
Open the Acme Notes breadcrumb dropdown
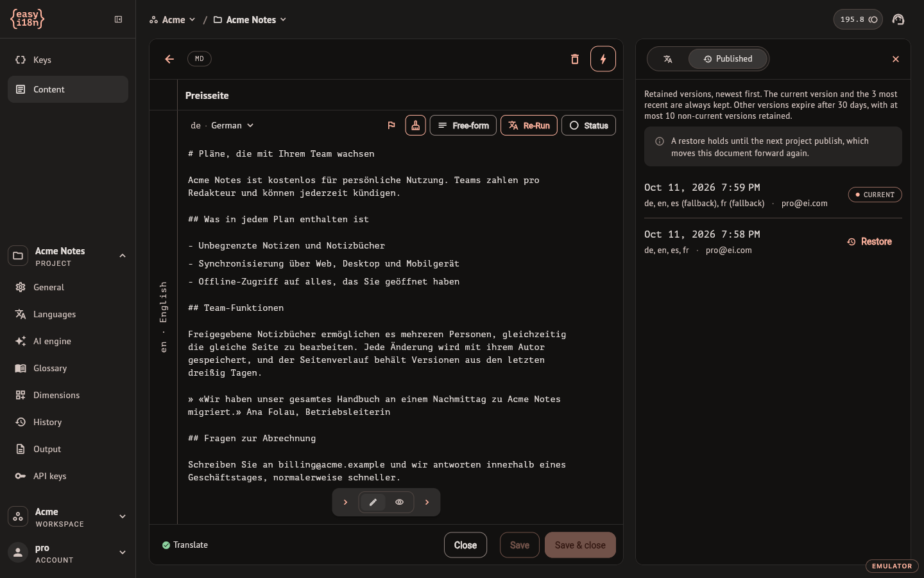click(250, 20)
